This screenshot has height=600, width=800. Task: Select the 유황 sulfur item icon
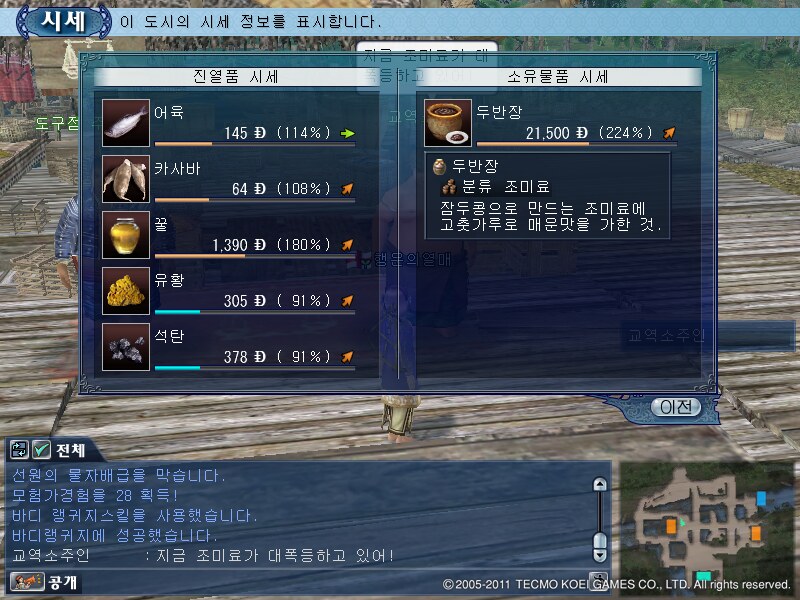126,291
